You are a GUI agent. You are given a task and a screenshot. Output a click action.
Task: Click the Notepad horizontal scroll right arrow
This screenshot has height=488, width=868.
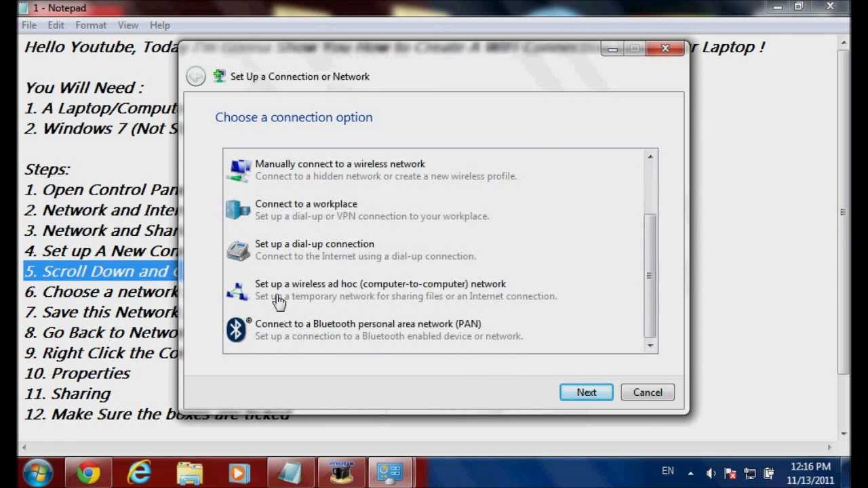point(829,447)
